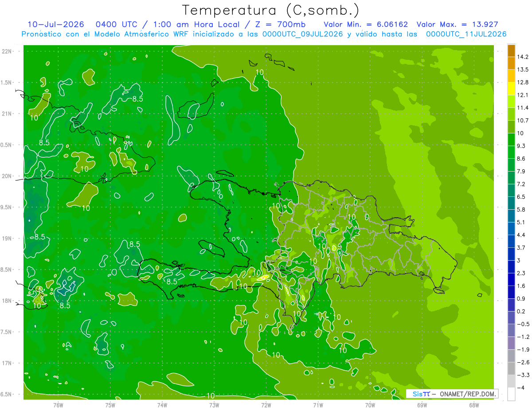Viewport: 532px width, 411px height.
Task: Click the "Valor Max. = 13.927" value
Action: [458, 24]
